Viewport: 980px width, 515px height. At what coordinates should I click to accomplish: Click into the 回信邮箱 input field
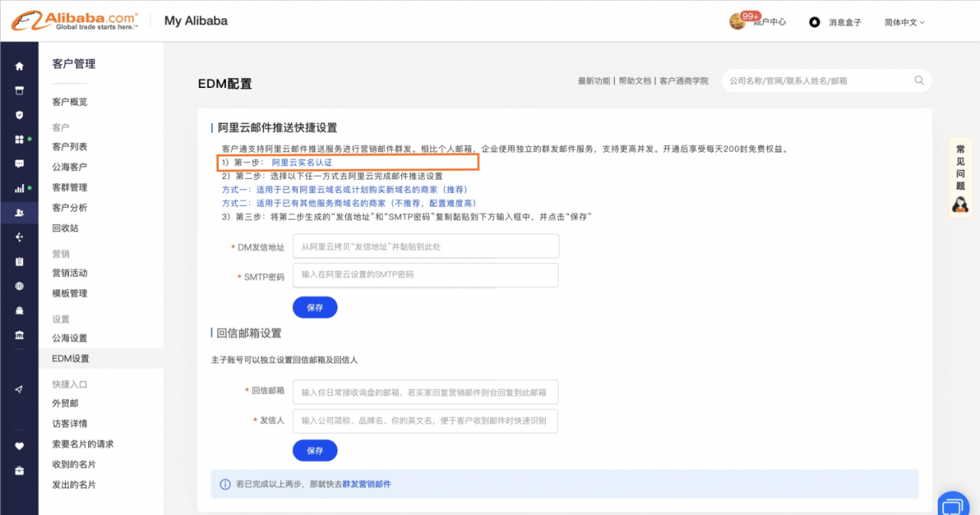[x=426, y=392]
